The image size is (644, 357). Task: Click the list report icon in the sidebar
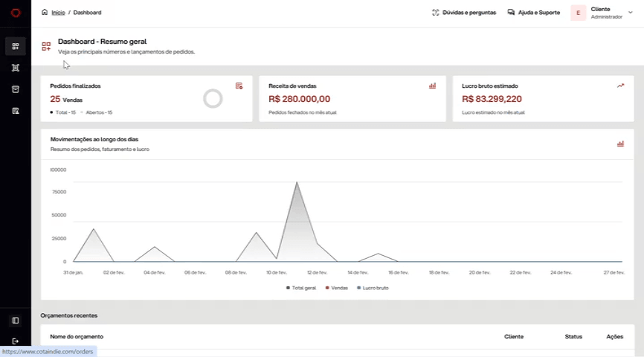tap(16, 111)
